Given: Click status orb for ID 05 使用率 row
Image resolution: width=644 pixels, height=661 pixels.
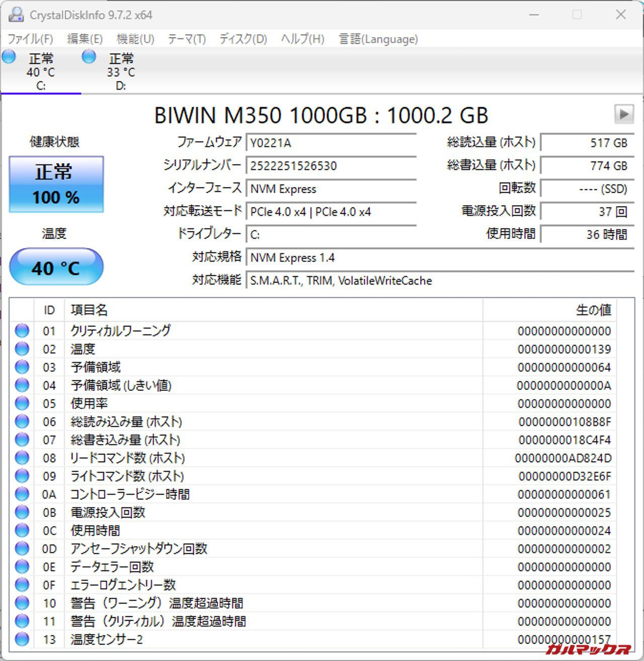Looking at the screenshot, I should [x=22, y=403].
